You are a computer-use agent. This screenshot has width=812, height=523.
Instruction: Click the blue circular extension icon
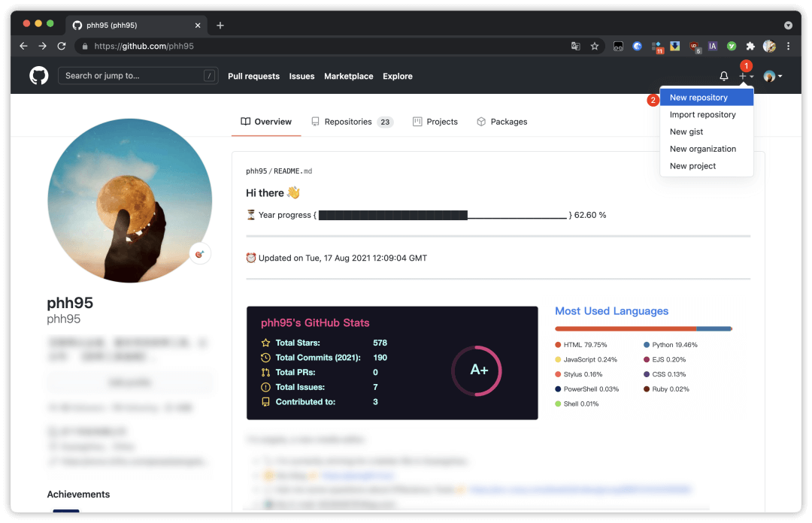pyautogui.click(x=638, y=46)
